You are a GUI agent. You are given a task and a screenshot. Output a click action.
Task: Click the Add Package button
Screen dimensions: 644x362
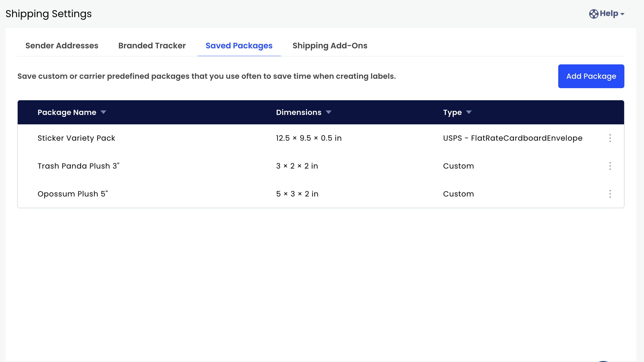[x=591, y=76]
